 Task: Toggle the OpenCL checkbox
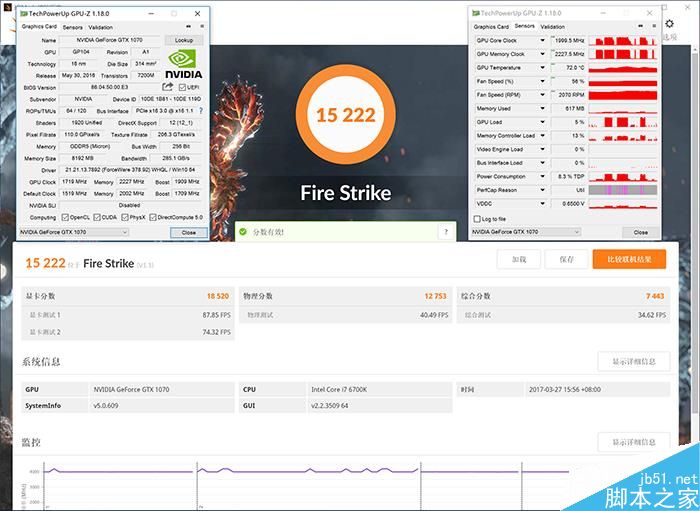tap(65, 217)
